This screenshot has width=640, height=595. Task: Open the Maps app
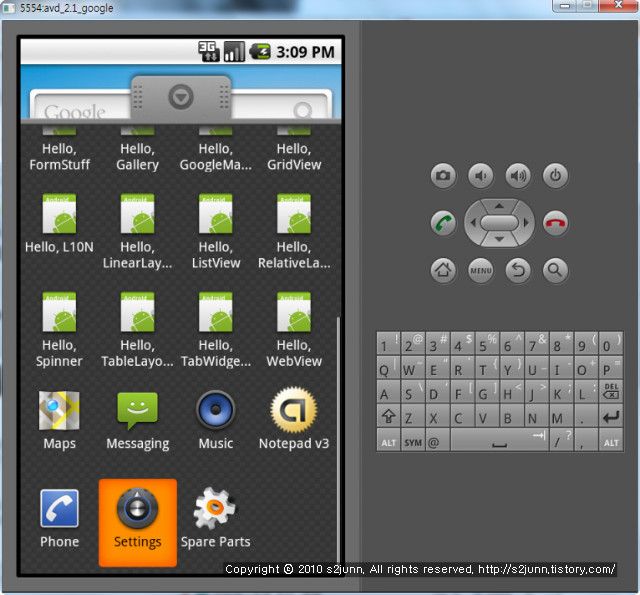point(59,420)
